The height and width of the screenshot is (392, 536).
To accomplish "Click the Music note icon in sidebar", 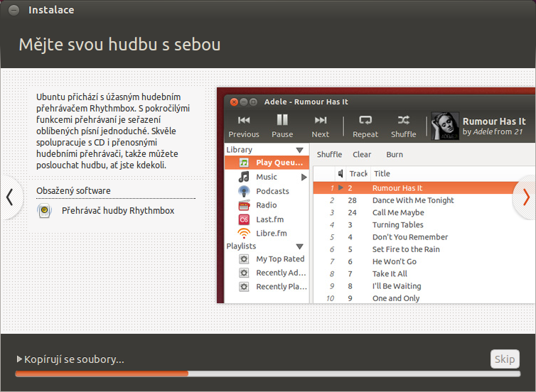I will coord(244,177).
